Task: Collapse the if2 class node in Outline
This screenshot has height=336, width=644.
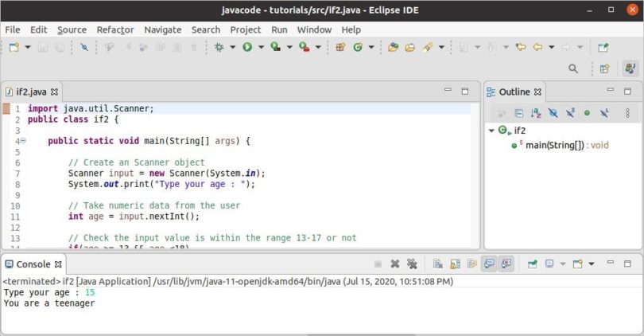Action: click(492, 130)
